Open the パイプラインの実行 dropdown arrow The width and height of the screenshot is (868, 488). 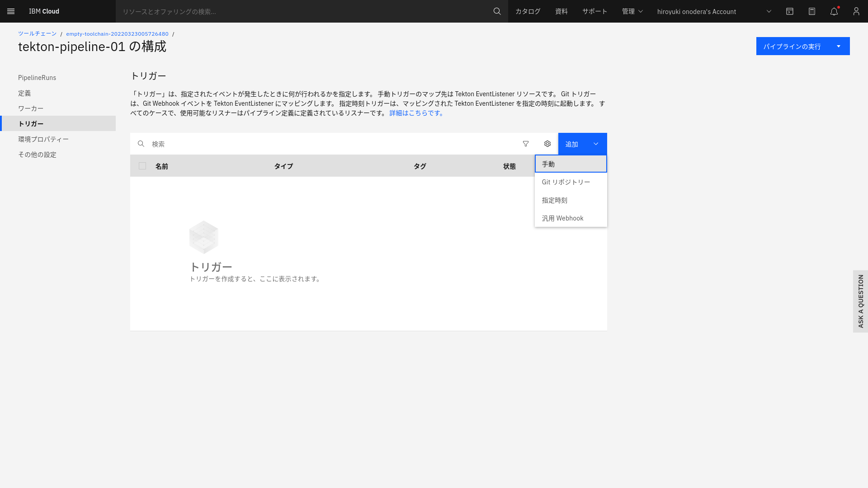(839, 46)
